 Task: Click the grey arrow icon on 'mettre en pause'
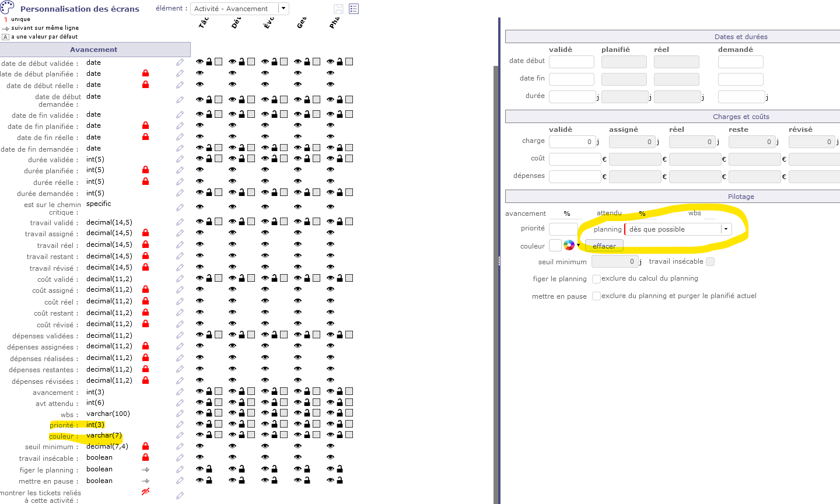[145, 481]
